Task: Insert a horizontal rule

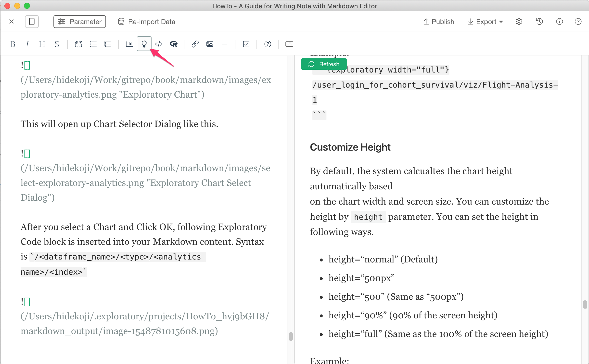Action: [x=225, y=44]
